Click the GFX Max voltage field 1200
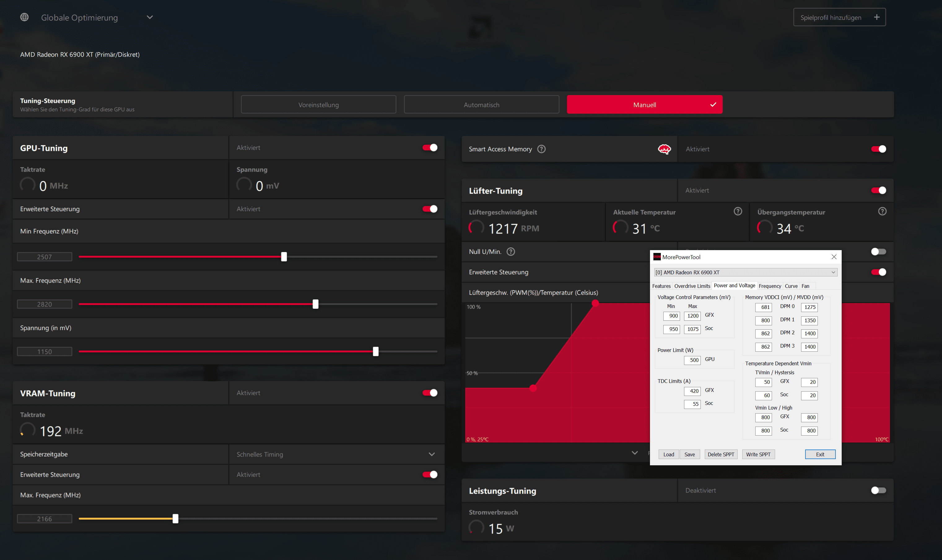Screen dimensions: 942x560 click(692, 316)
